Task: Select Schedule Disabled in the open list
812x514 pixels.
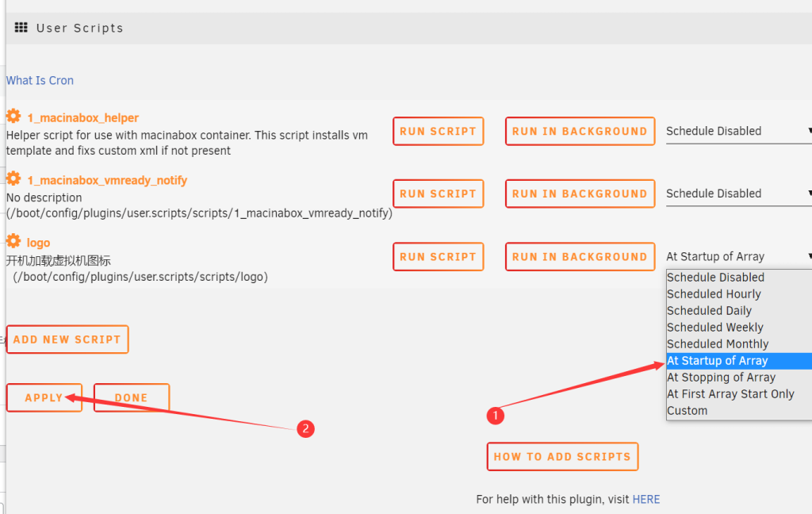Action: (715, 278)
